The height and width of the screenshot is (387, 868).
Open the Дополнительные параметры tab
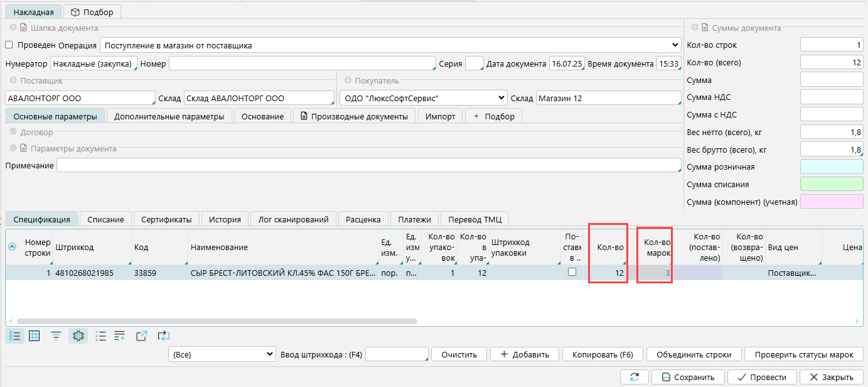(169, 116)
